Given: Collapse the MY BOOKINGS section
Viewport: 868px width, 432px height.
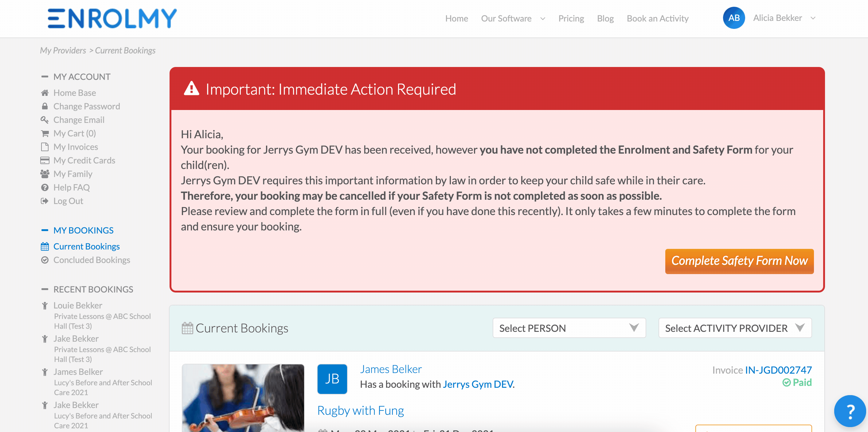Looking at the screenshot, I should click(45, 230).
